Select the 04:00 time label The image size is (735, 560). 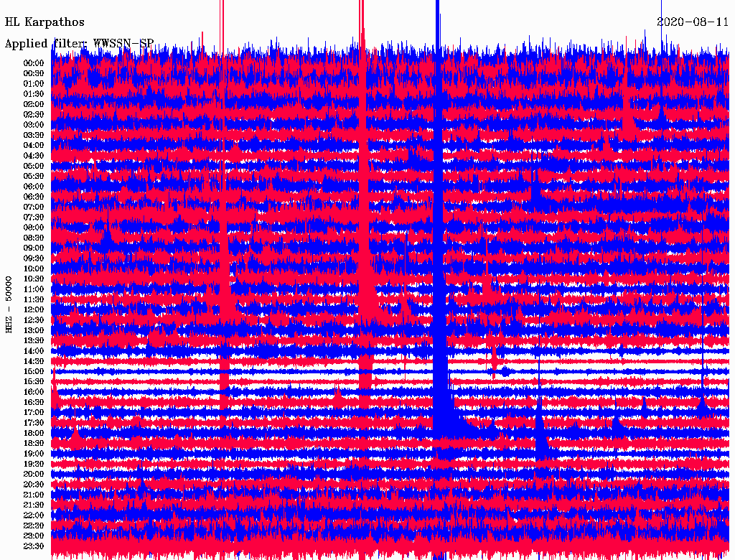[34, 146]
